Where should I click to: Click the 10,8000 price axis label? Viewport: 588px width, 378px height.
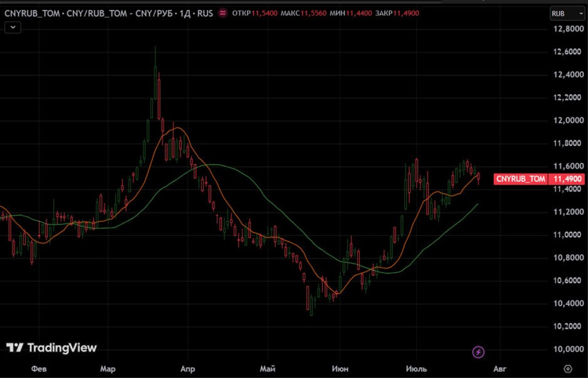[x=569, y=258]
